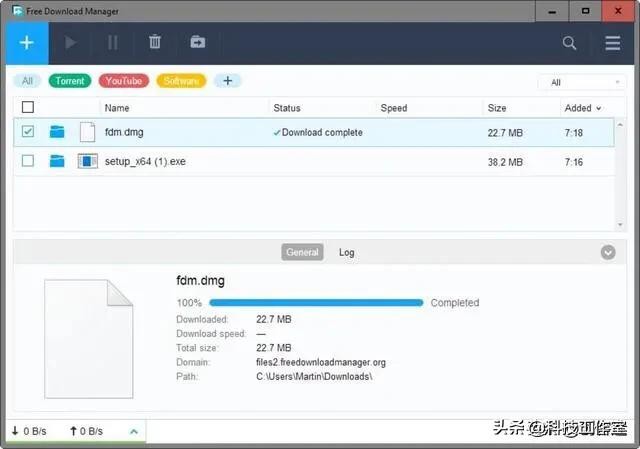Open folder icon for setup_x64 (1).exe
The image size is (640, 449).
[x=57, y=162]
